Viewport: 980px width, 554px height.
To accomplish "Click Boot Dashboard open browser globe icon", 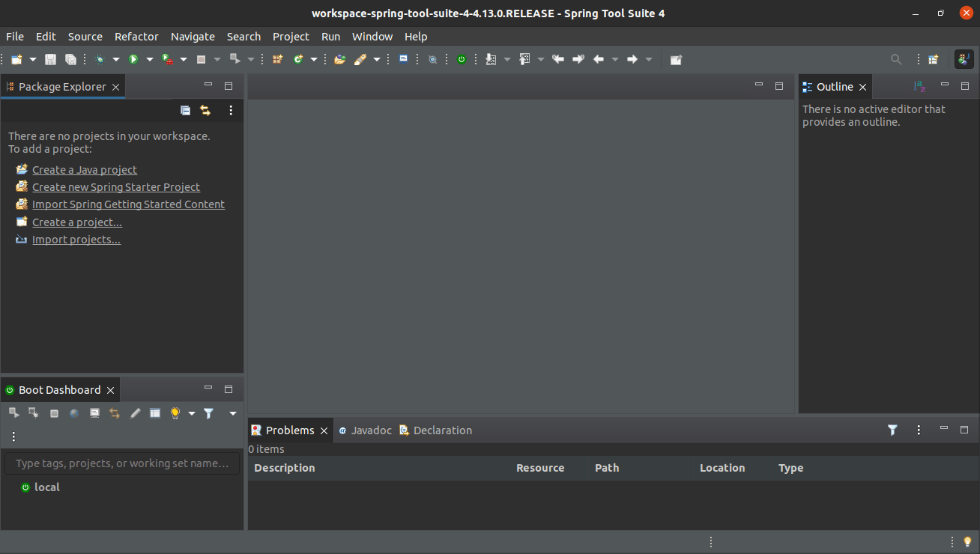I will (74, 413).
